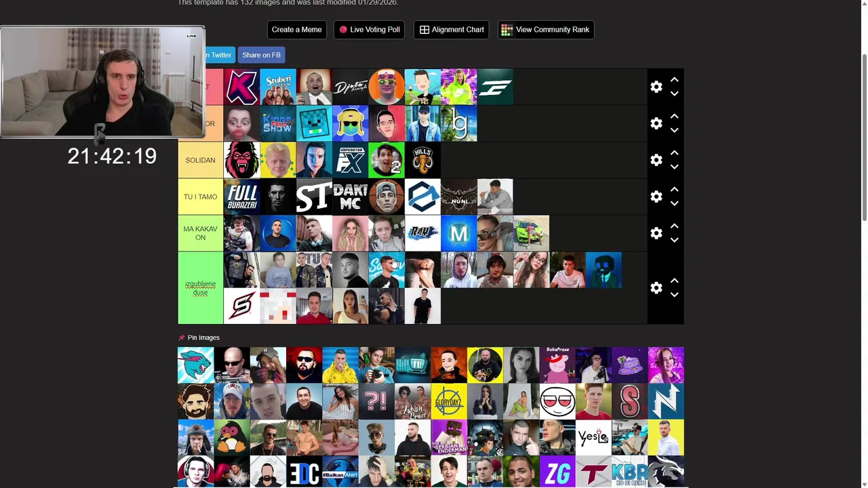This screenshot has width=868, height=488.
Task: Pick the pink ?! image from pool
Action: (376, 401)
